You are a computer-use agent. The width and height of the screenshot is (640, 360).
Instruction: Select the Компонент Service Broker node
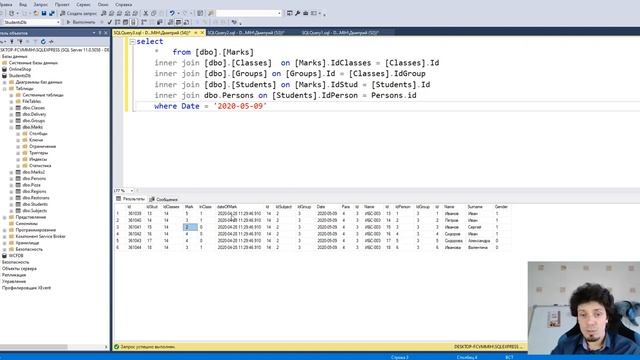point(40,237)
